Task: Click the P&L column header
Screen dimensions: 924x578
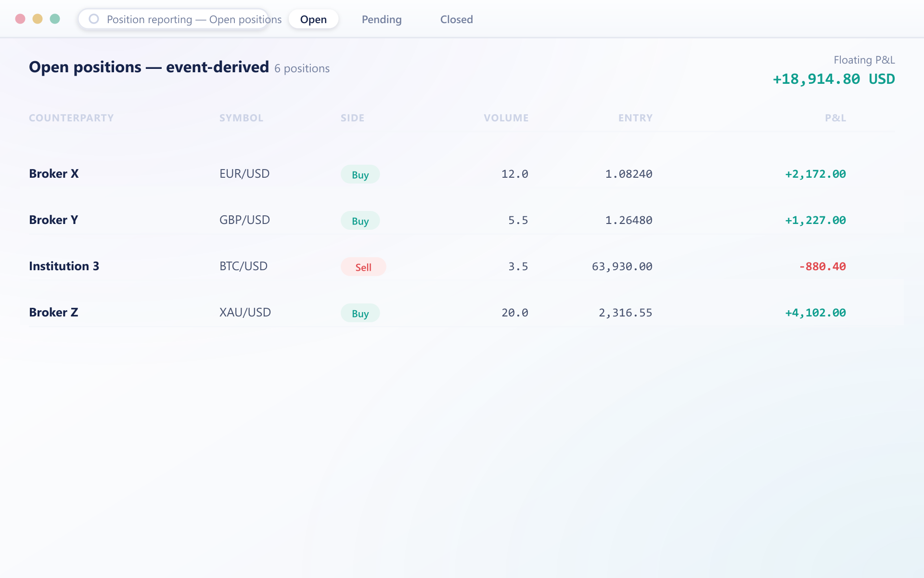Action: pos(835,118)
